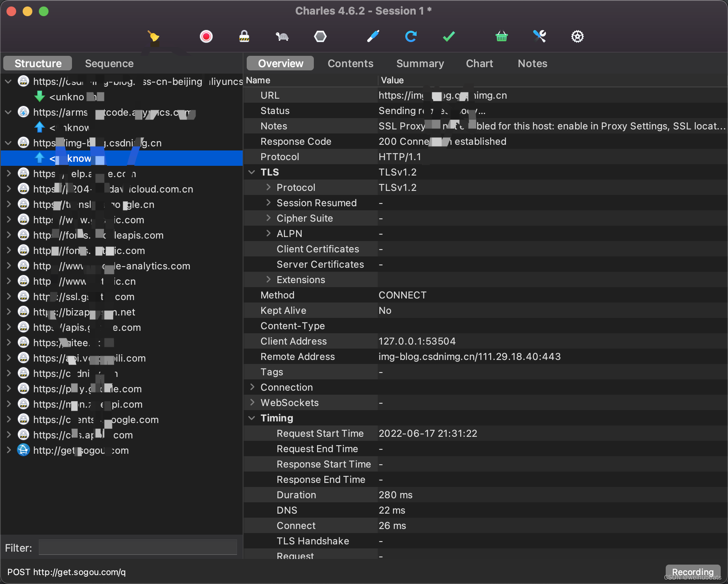Open the Contents tab
This screenshot has height=584, width=728.
[x=351, y=63]
